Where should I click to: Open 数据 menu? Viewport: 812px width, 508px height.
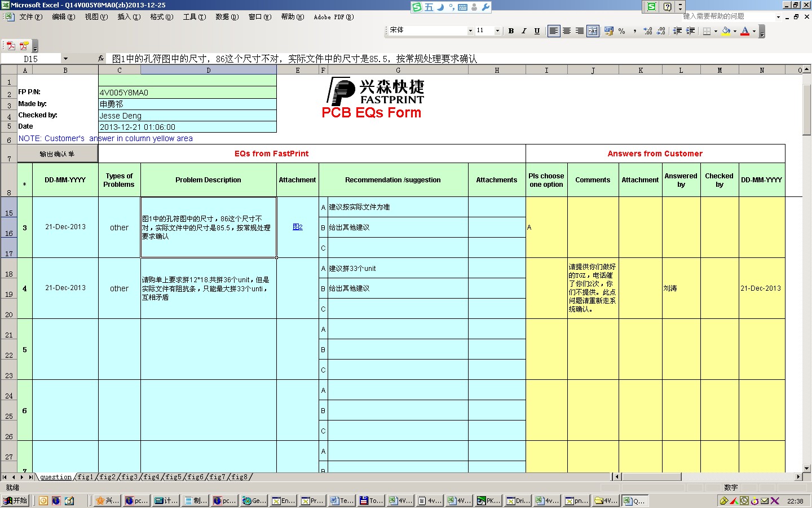point(227,17)
